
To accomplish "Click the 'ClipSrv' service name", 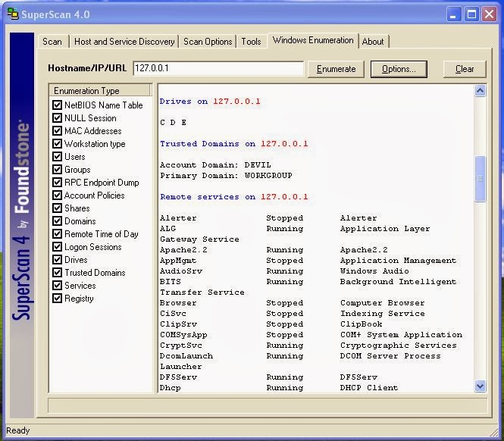I will pyautogui.click(x=178, y=324).
